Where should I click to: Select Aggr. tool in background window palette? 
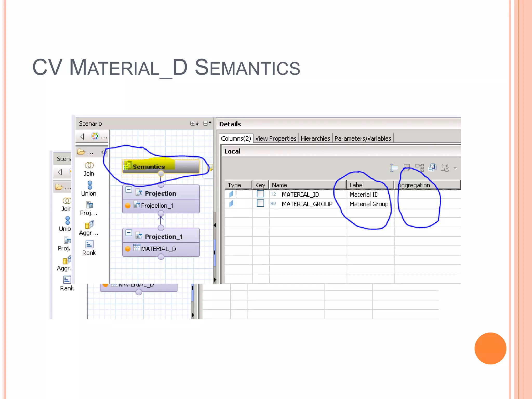[x=64, y=264]
